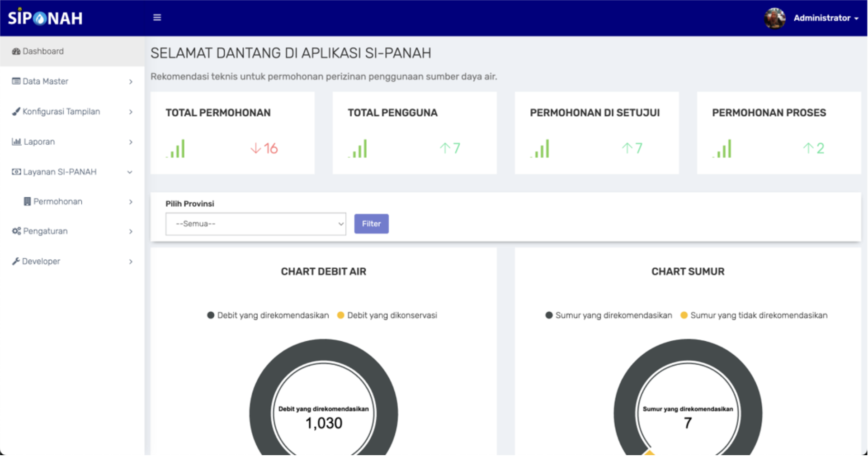Click the hamburger menu icon
This screenshot has width=868, height=457.
pyautogui.click(x=157, y=17)
